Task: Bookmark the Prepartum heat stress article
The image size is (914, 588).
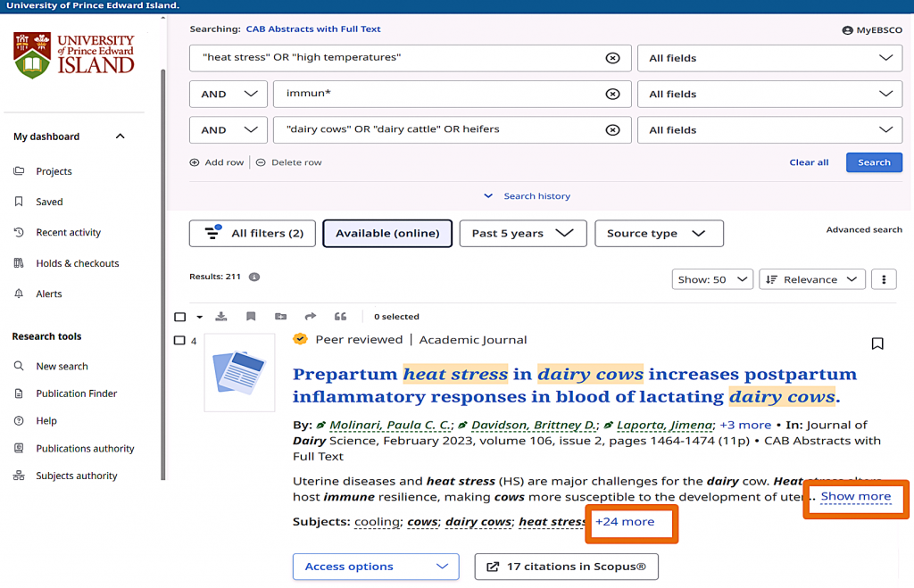Action: (877, 344)
